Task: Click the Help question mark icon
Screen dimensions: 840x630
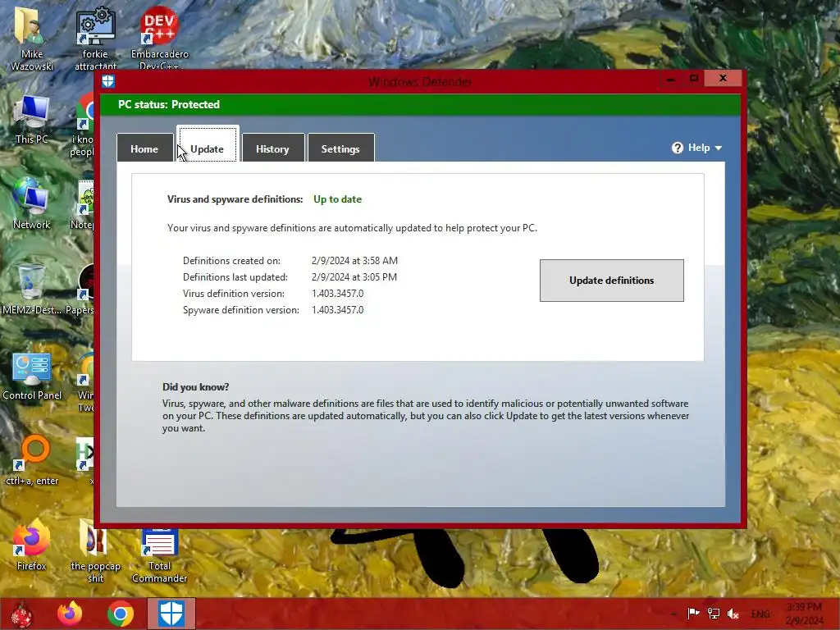Action: [x=677, y=148]
